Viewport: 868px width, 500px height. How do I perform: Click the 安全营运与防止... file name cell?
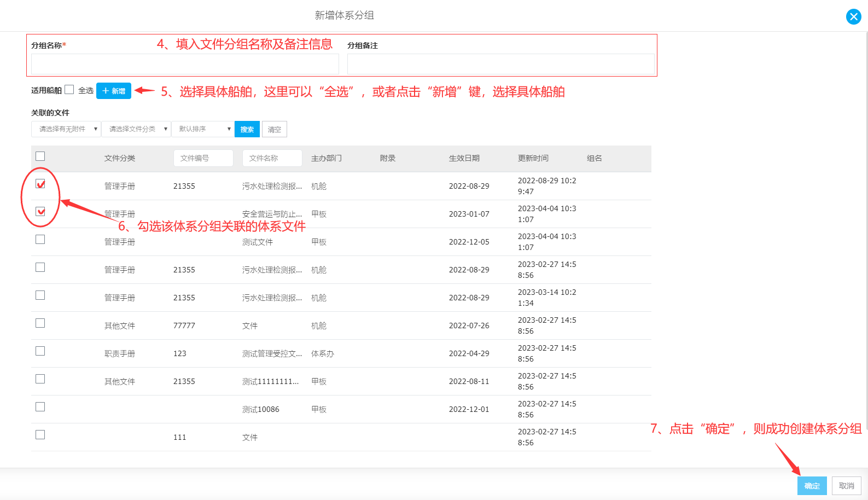click(272, 214)
